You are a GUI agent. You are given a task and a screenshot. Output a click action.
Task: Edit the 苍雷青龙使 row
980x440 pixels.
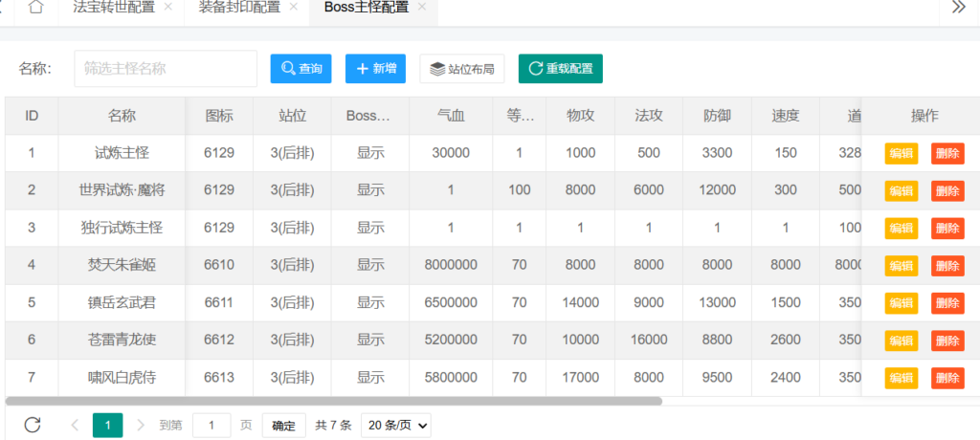(902, 341)
